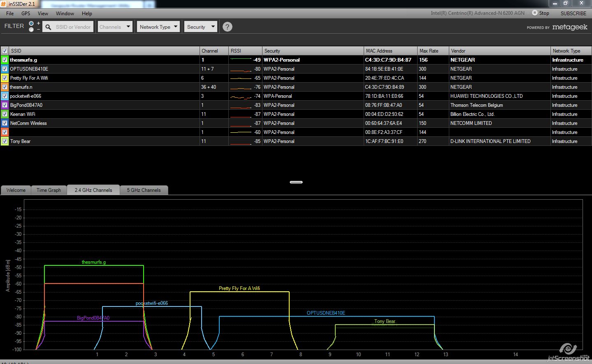The image size is (592, 364).
Task: Open the Window menu
Action: pos(65,14)
